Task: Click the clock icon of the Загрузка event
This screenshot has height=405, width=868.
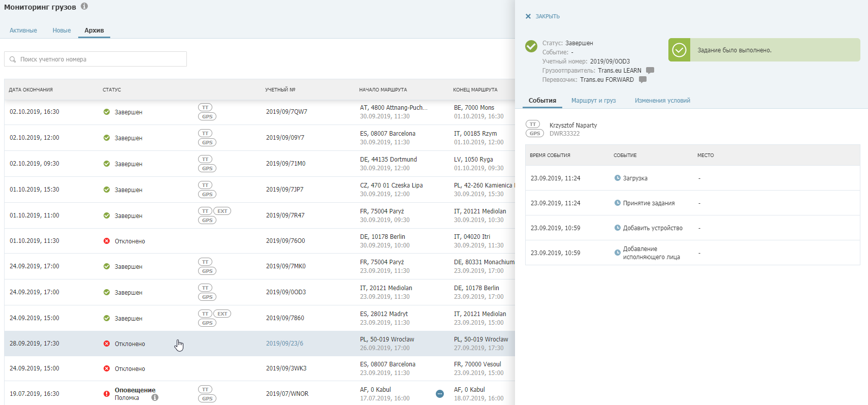Action: tap(618, 178)
